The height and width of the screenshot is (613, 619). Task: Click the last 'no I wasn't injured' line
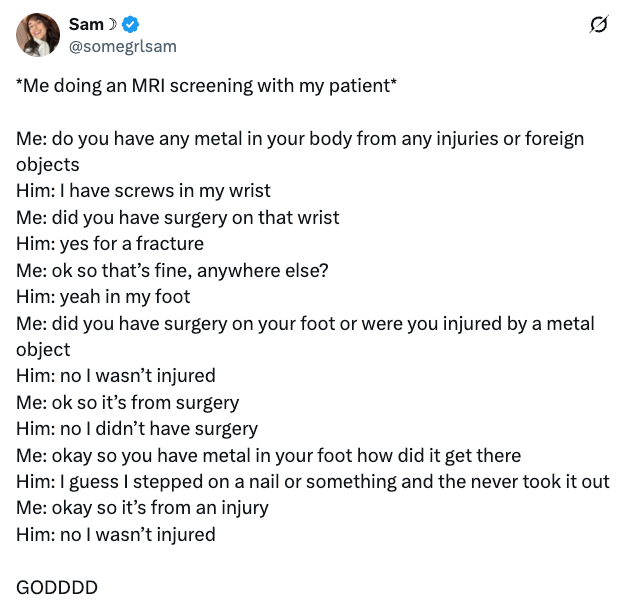click(115, 534)
